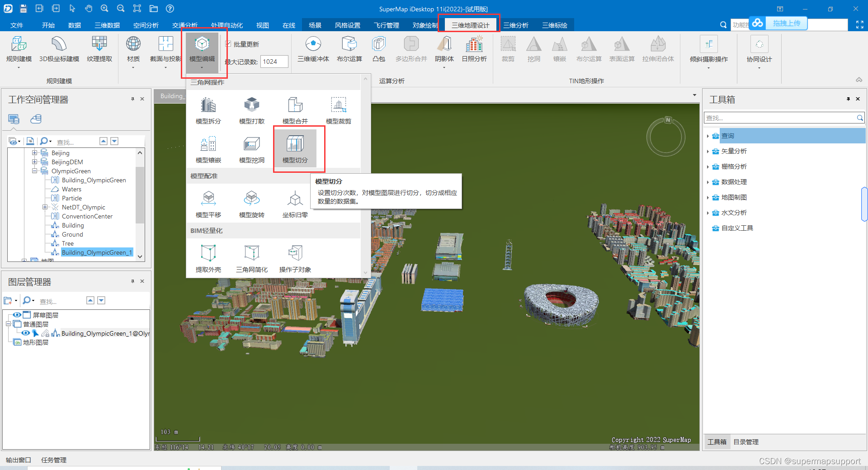Toggle visibility of 屏幕图层
This screenshot has width=868, height=470.
(x=17, y=315)
